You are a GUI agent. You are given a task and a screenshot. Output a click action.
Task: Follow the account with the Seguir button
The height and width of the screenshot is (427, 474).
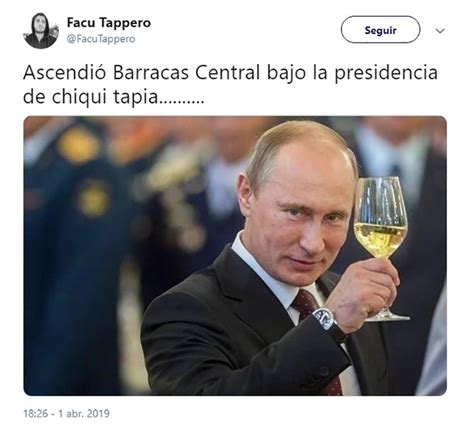(x=380, y=30)
